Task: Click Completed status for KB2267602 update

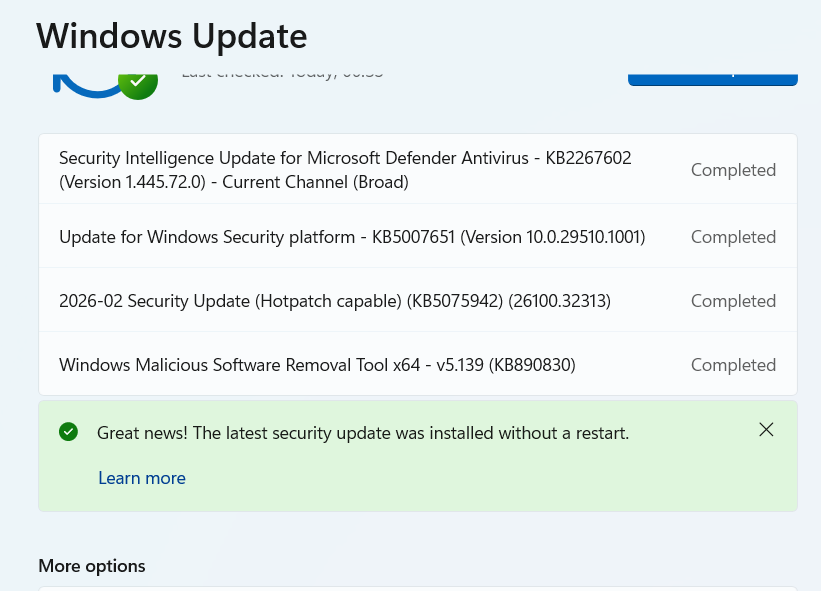Action: [733, 170]
